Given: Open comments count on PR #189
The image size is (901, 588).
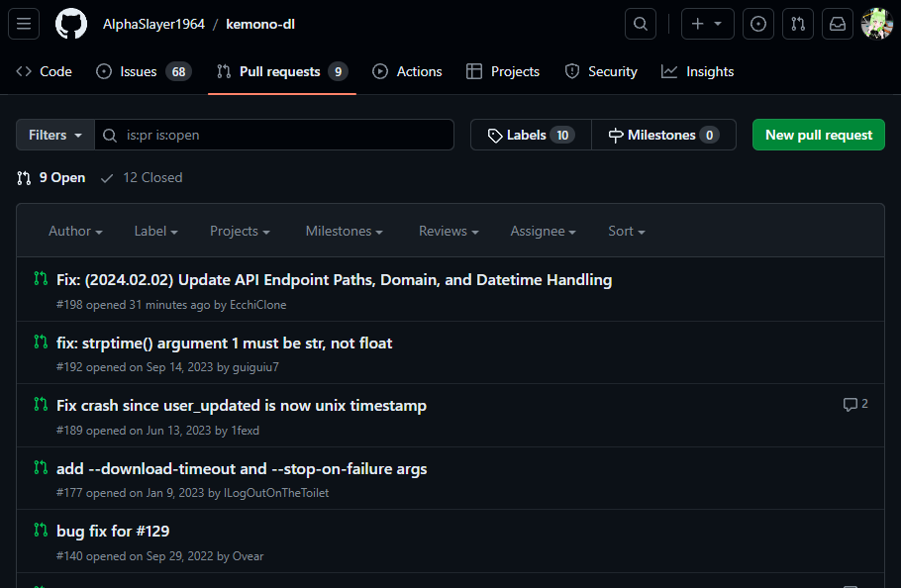Looking at the screenshot, I should point(855,404).
